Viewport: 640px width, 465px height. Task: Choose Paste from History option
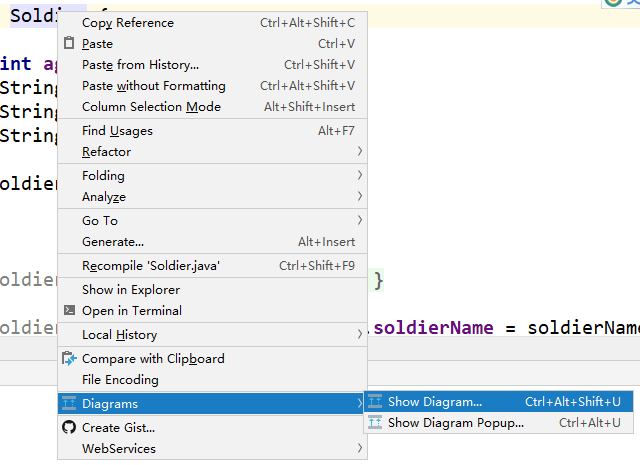[x=140, y=65]
